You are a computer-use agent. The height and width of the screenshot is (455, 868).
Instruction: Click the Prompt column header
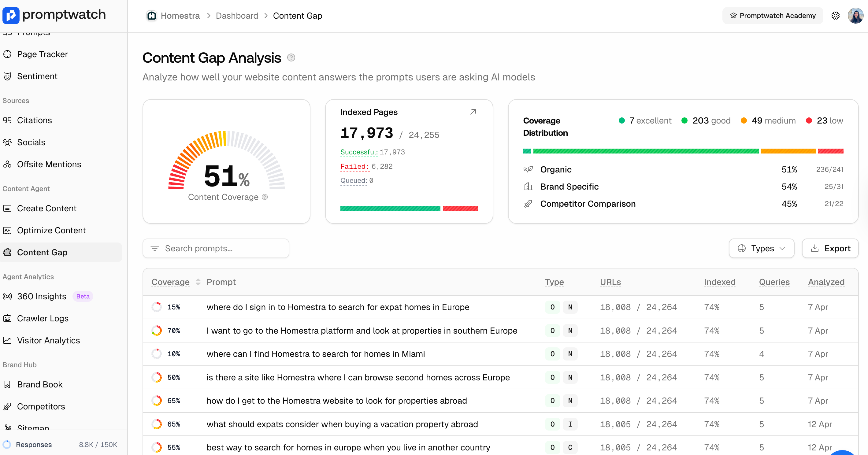click(221, 282)
